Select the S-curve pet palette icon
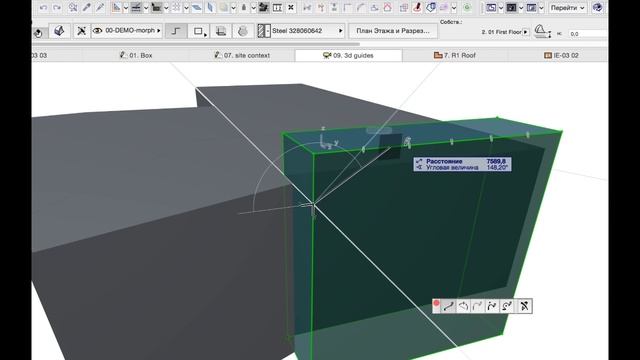The image size is (640, 360). (507, 306)
